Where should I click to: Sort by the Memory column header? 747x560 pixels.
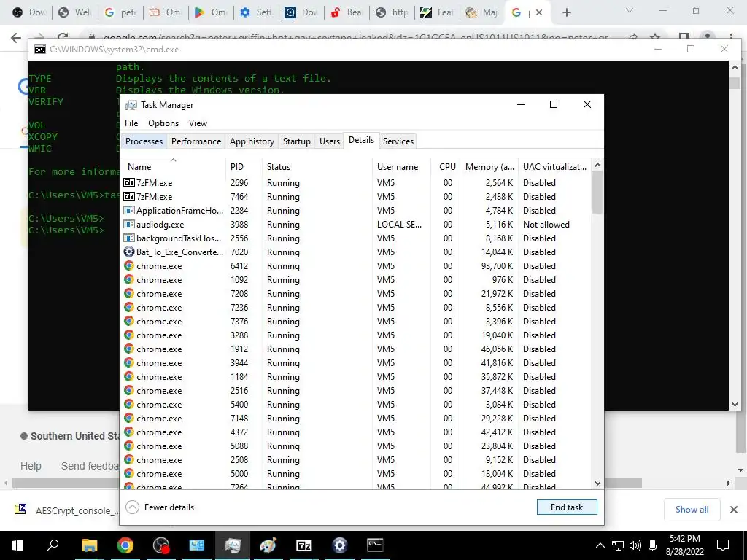489,167
